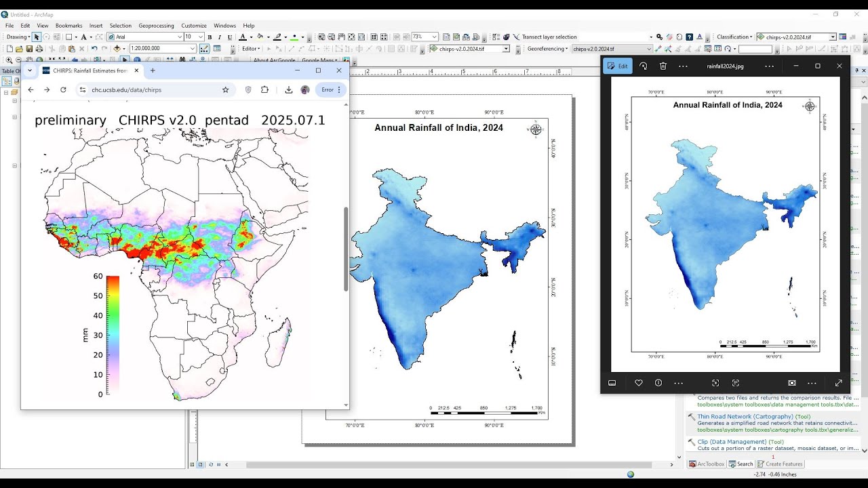The width and height of the screenshot is (868, 488).
Task: Select the black arrow Select Elements tool
Action: pos(37,37)
